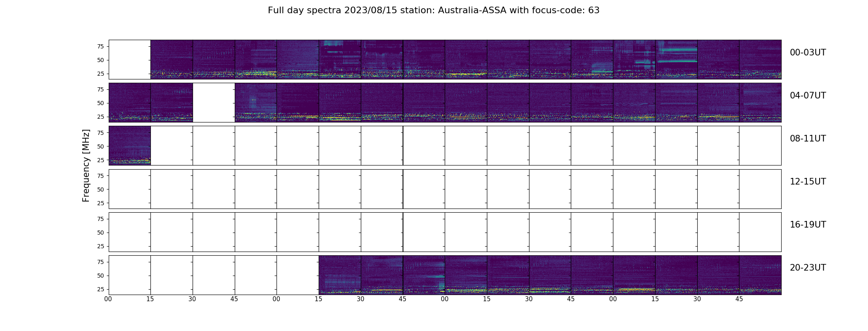Click the 50 tick label in the 08-11UT row
Viewport: 868px width, 331px height.
pyautogui.click(x=100, y=146)
